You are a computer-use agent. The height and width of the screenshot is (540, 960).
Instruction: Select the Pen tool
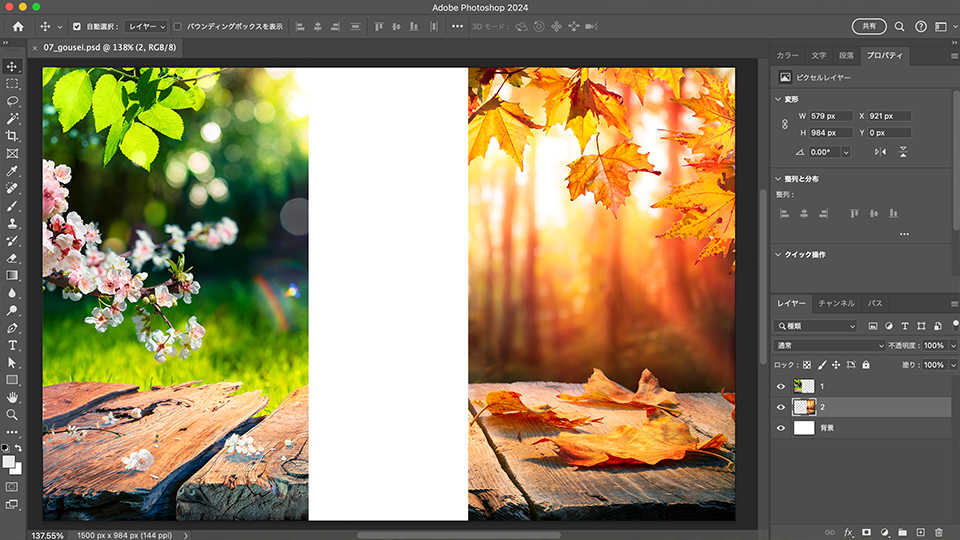12,328
